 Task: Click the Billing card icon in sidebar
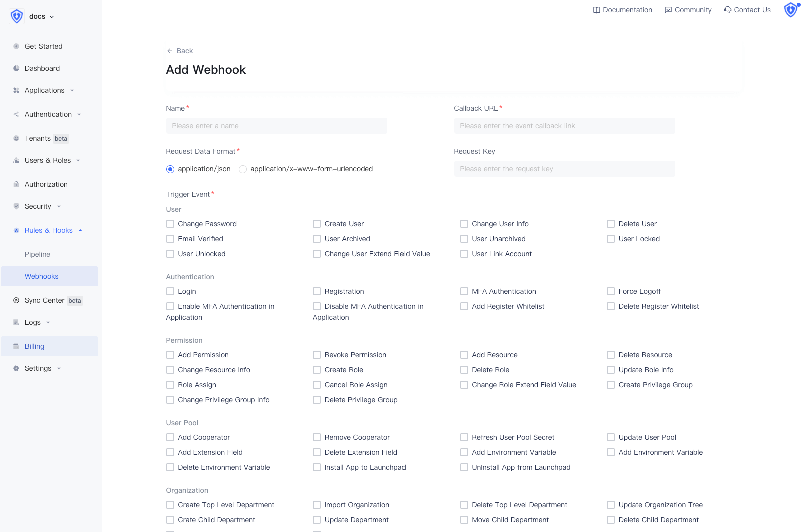(x=16, y=346)
